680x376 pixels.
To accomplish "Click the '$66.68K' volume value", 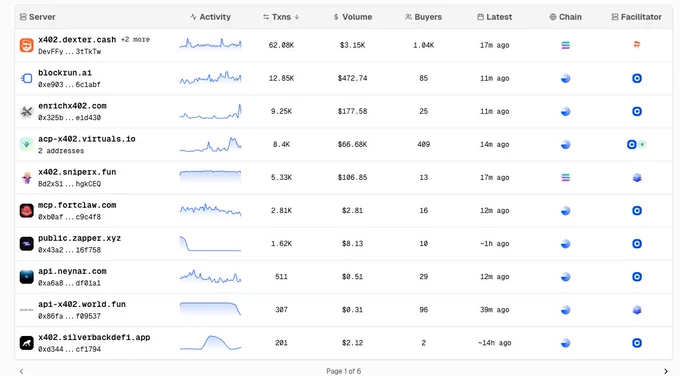I will (x=353, y=144).
